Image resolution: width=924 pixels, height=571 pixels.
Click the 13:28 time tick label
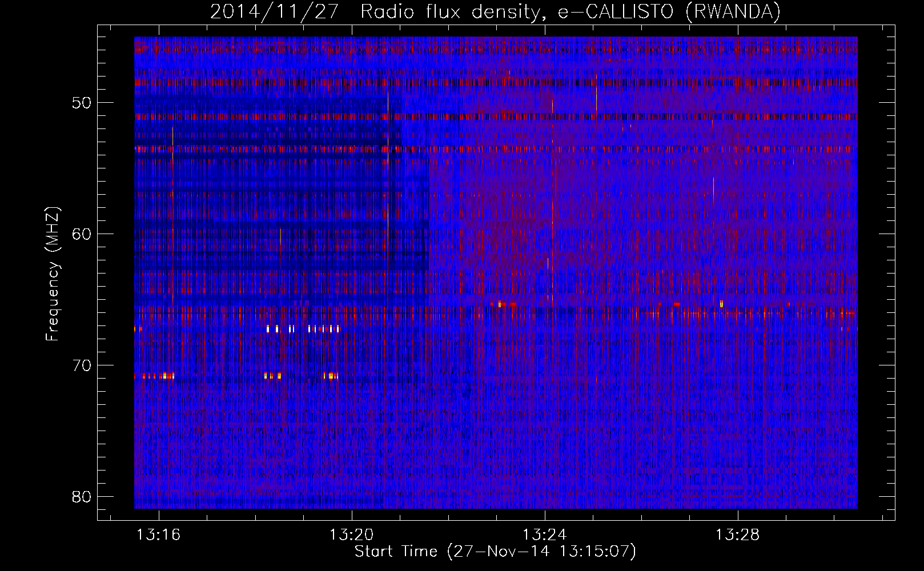[x=738, y=534]
